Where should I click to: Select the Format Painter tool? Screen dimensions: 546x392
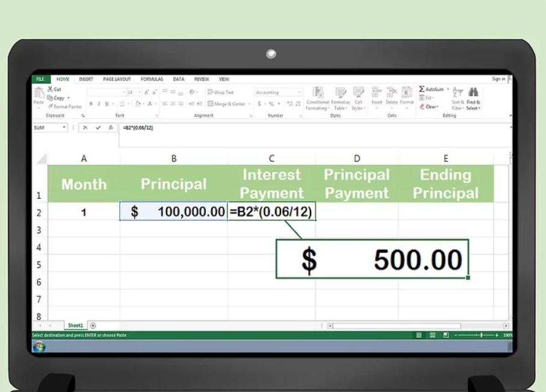64,107
